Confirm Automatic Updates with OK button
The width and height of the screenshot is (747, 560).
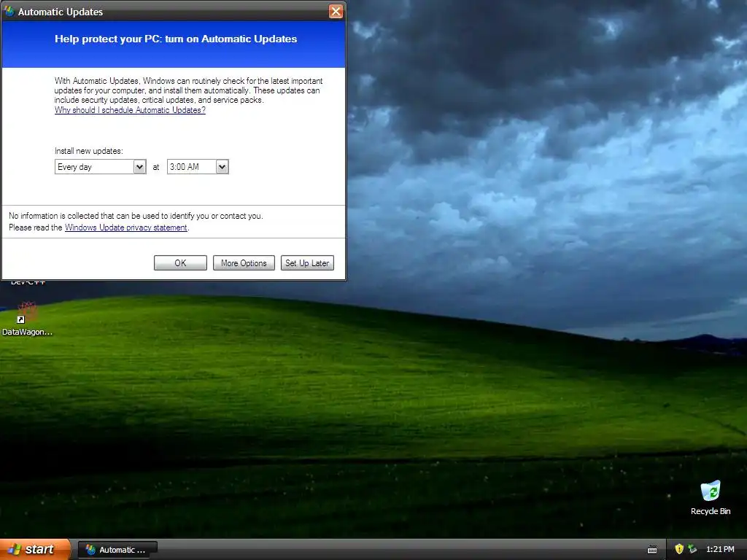(x=180, y=262)
